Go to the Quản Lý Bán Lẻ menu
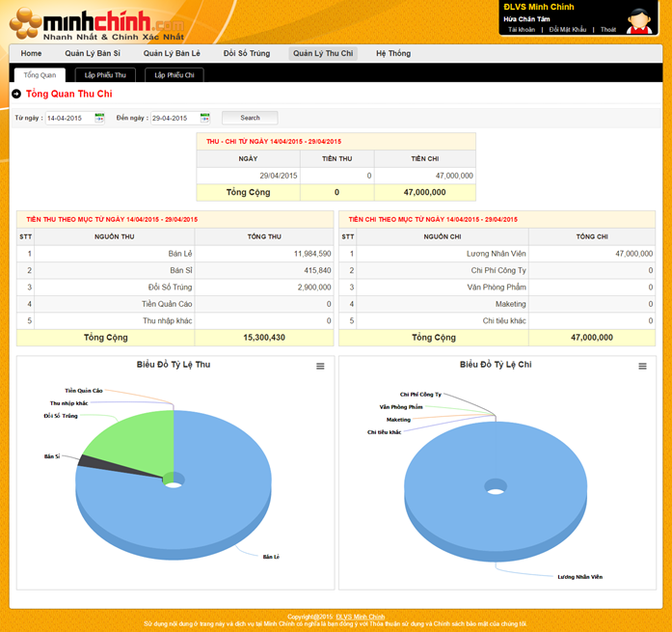Screen dimensions: 672x632 172,54
